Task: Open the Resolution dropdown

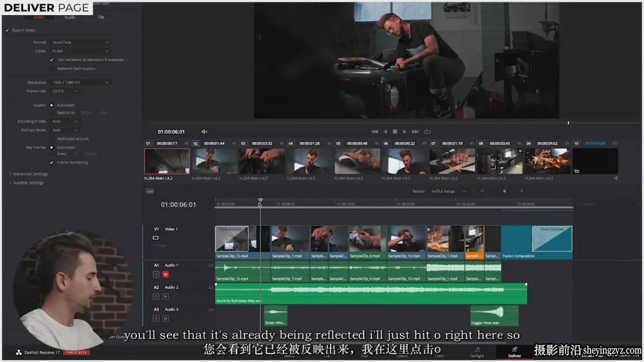Action: (80, 82)
